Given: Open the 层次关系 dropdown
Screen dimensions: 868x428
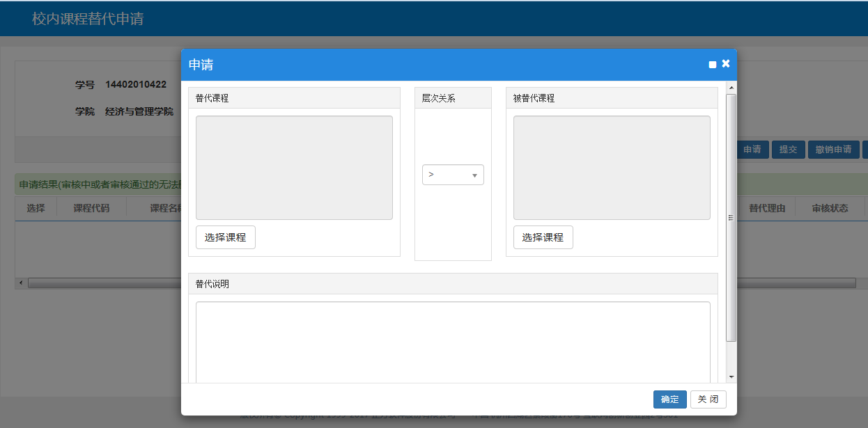Looking at the screenshot, I should tap(453, 175).
